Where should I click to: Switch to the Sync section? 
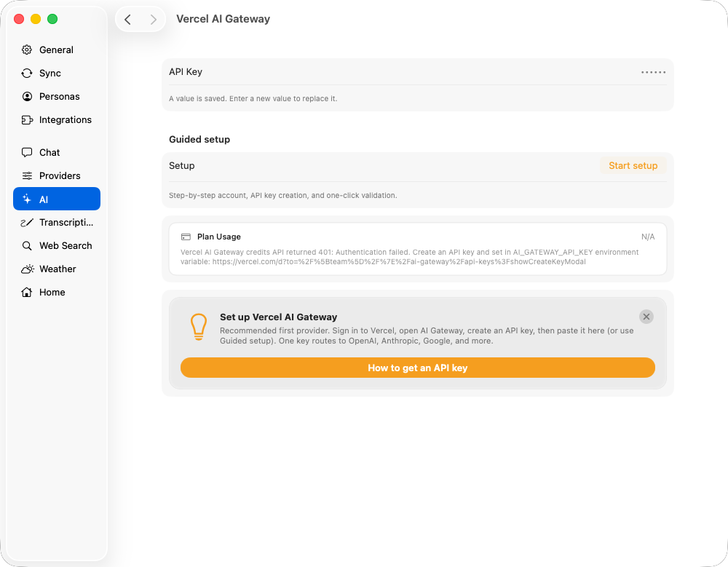[x=50, y=73]
